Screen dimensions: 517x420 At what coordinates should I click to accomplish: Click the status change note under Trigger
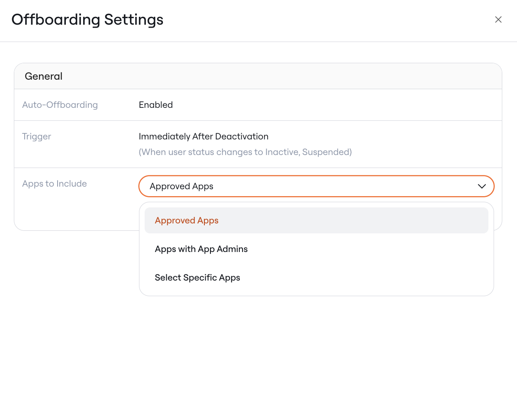pyautogui.click(x=246, y=152)
